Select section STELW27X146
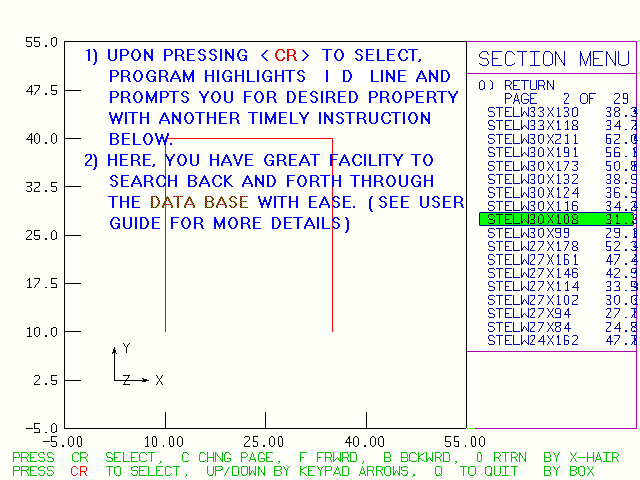640x480 pixels. coord(533,273)
